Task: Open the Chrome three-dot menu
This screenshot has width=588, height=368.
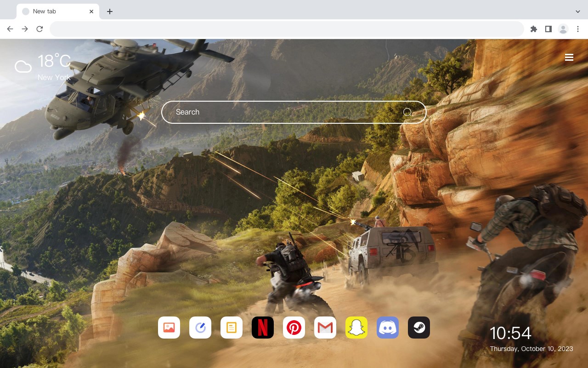Action: pyautogui.click(x=578, y=29)
